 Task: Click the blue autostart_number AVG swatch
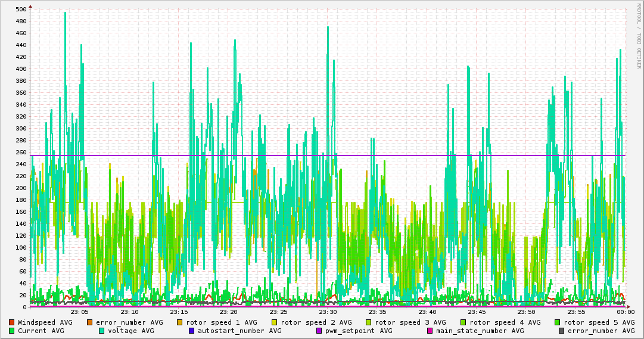191,331
